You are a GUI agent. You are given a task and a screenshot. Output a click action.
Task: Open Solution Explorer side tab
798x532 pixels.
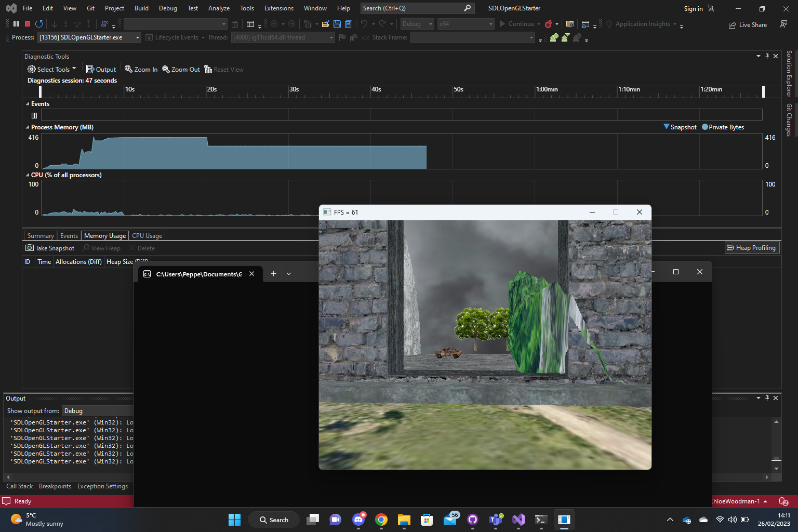789,74
